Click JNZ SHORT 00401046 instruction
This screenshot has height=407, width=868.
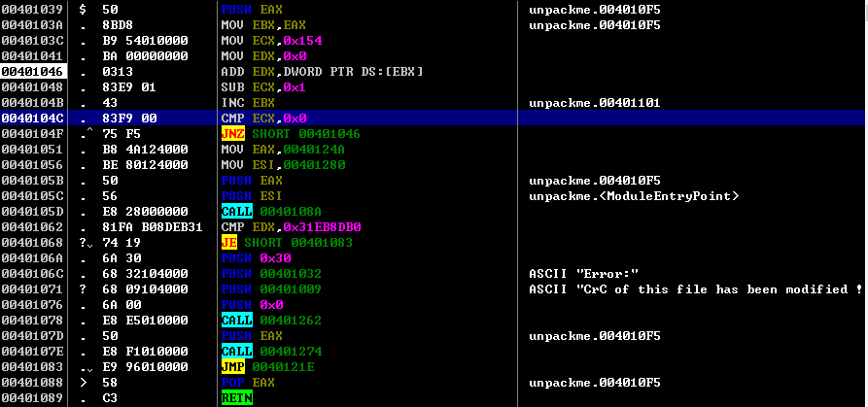(x=290, y=134)
